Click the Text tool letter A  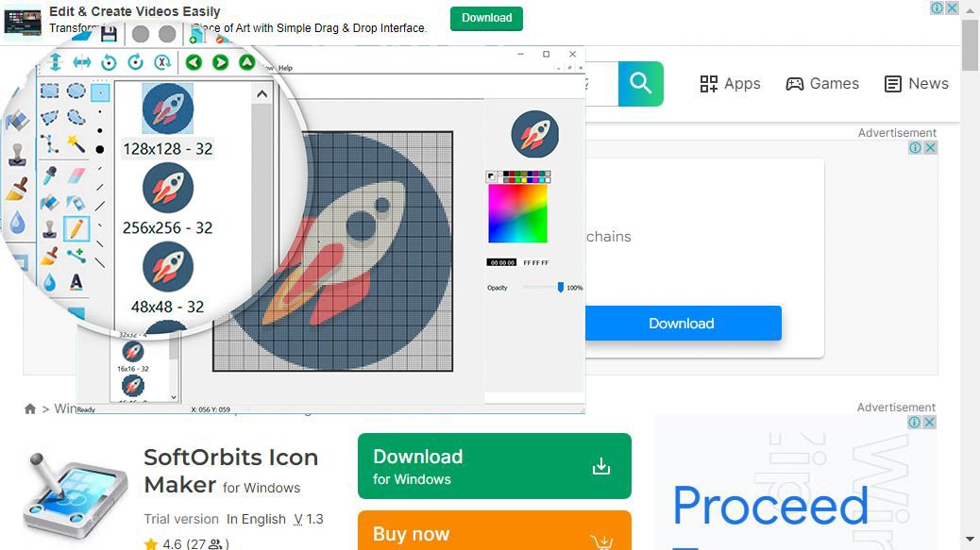pyautogui.click(x=76, y=282)
